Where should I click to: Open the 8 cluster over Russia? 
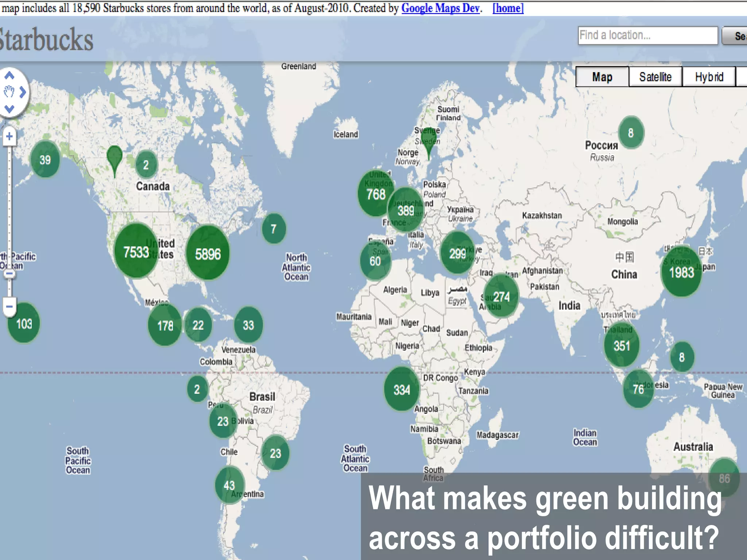(x=631, y=132)
